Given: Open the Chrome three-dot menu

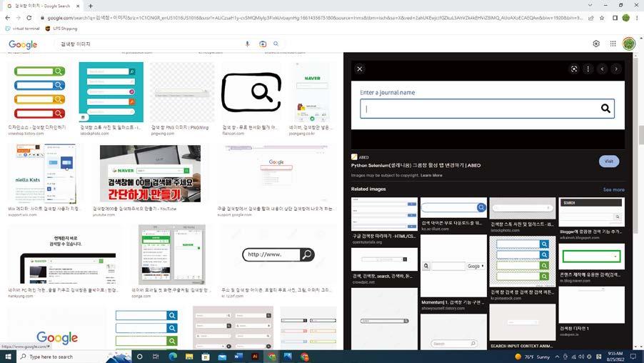Looking at the screenshot, I should (637, 18).
